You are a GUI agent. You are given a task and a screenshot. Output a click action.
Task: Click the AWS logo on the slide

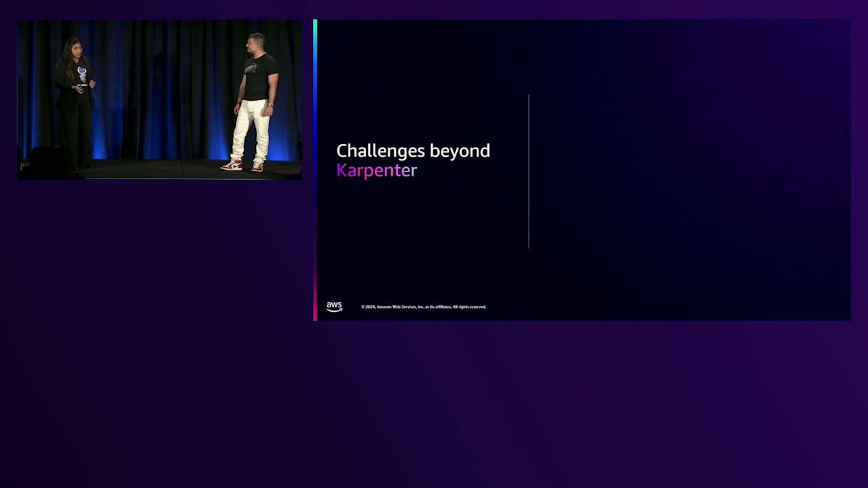(x=334, y=307)
